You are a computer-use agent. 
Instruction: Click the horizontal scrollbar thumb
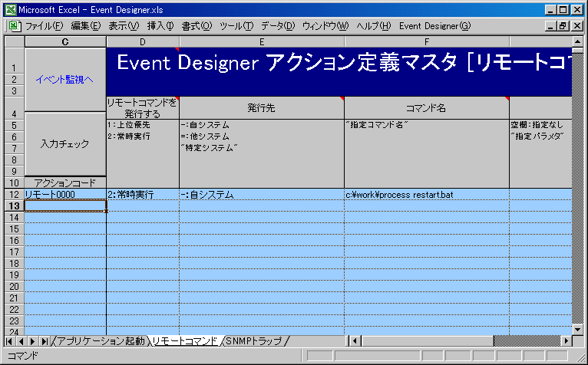click(427, 341)
